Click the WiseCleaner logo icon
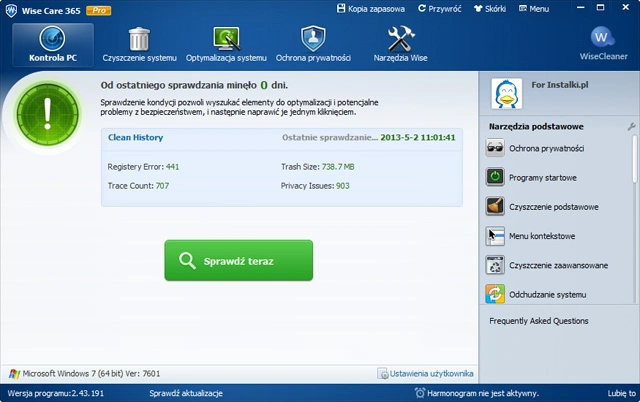The height and width of the screenshot is (402, 640). point(602,38)
